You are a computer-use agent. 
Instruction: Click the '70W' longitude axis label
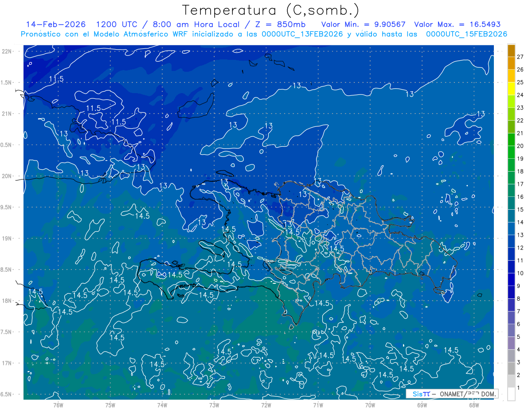click(370, 405)
